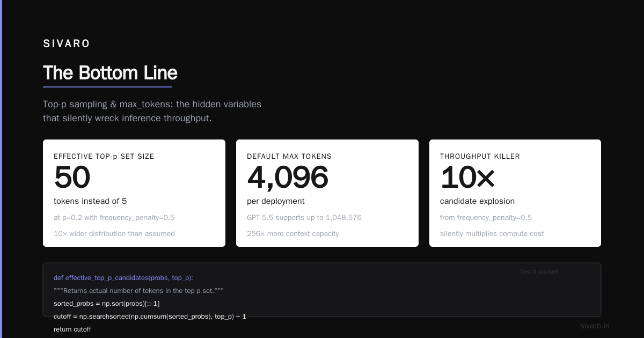Select 'candidate explosion' label
This screenshot has height=338, width=644.
477,201
